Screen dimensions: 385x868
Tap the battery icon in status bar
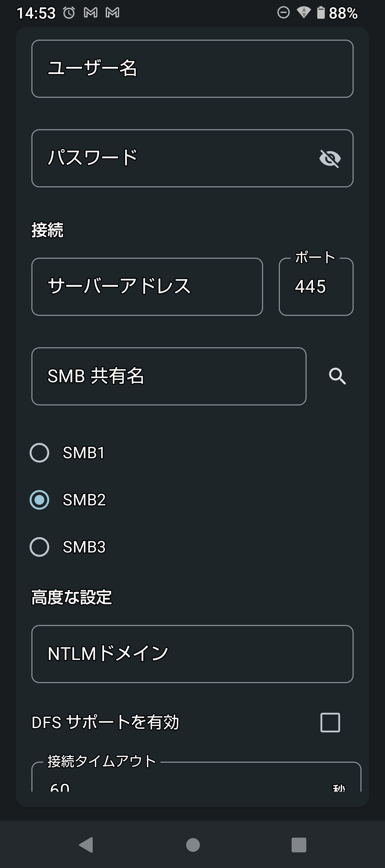[321, 13]
